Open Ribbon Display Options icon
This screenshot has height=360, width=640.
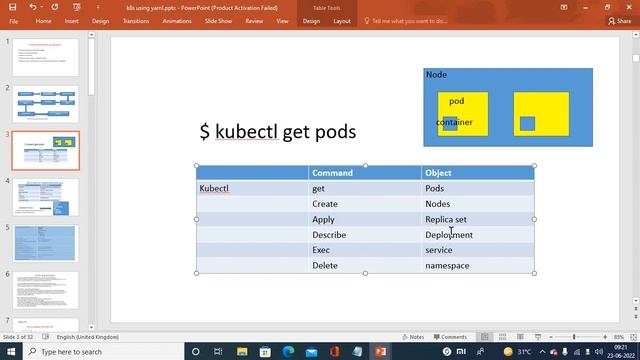(564, 7)
